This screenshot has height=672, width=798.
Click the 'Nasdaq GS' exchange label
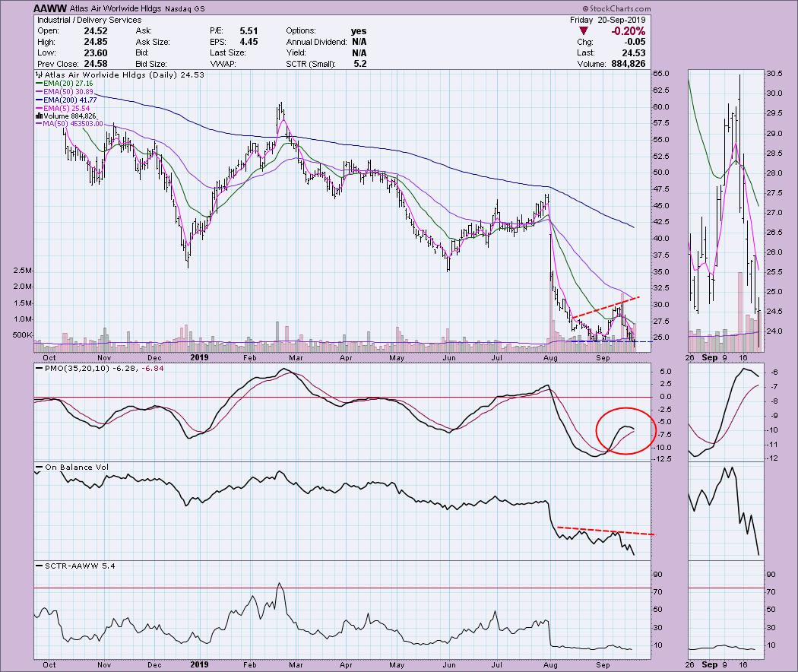click(x=185, y=8)
